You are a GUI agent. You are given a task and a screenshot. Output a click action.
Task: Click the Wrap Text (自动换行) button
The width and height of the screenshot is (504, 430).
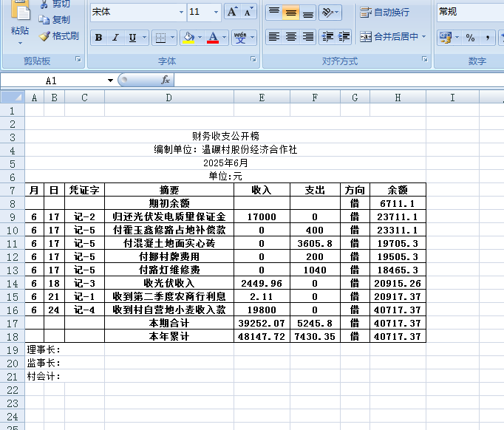pos(384,12)
